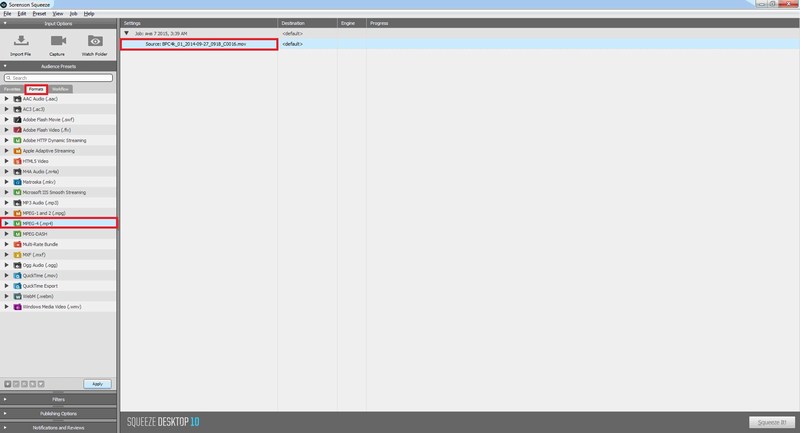The width and height of the screenshot is (800, 433).
Task: Click the Engine column header
Action: [352, 23]
